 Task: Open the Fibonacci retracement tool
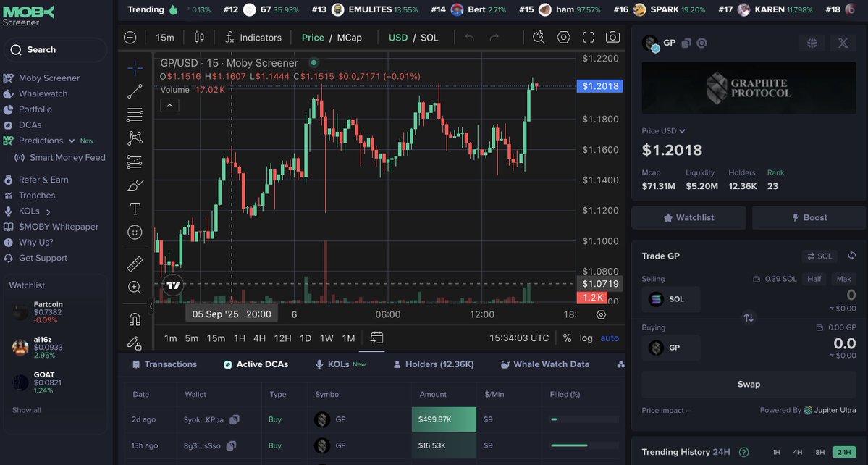(135, 114)
